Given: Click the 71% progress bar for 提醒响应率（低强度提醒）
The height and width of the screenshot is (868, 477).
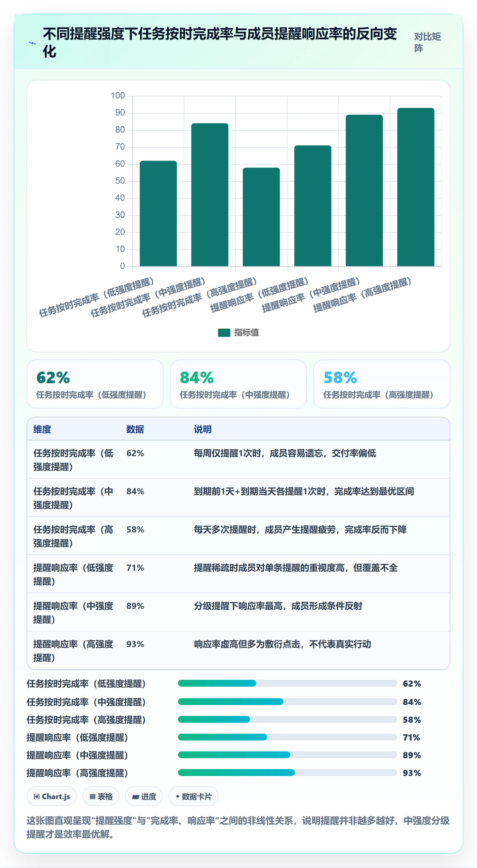Looking at the screenshot, I should 287,737.
